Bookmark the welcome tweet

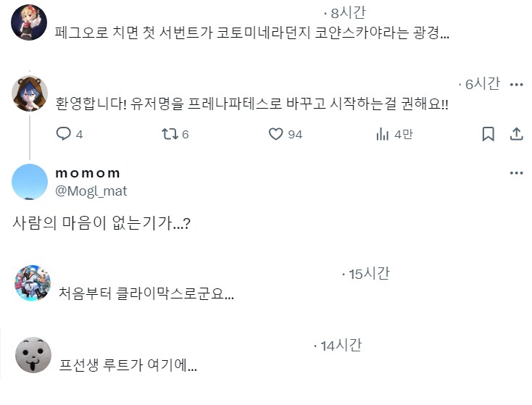489,134
